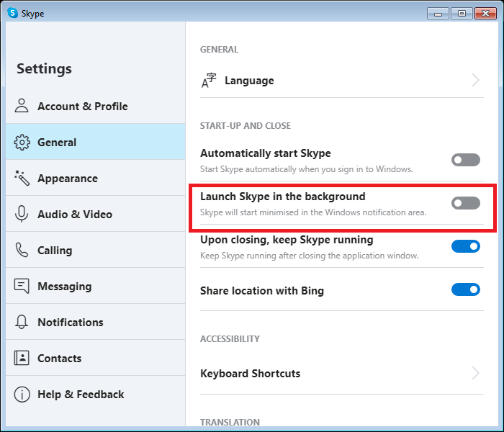Click the Appearance magic wand icon
This screenshot has width=504, height=432.
click(x=22, y=178)
